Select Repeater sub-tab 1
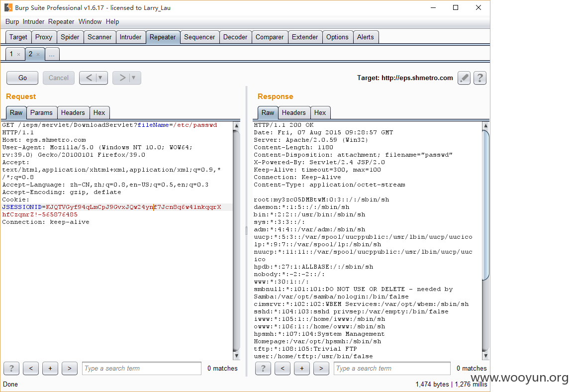This screenshot has height=392, width=573. (x=11, y=54)
